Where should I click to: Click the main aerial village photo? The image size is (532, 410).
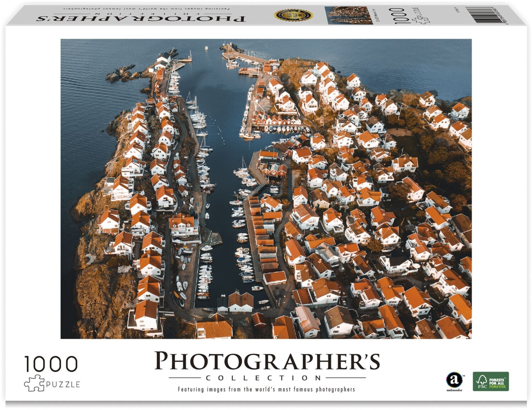point(266,188)
